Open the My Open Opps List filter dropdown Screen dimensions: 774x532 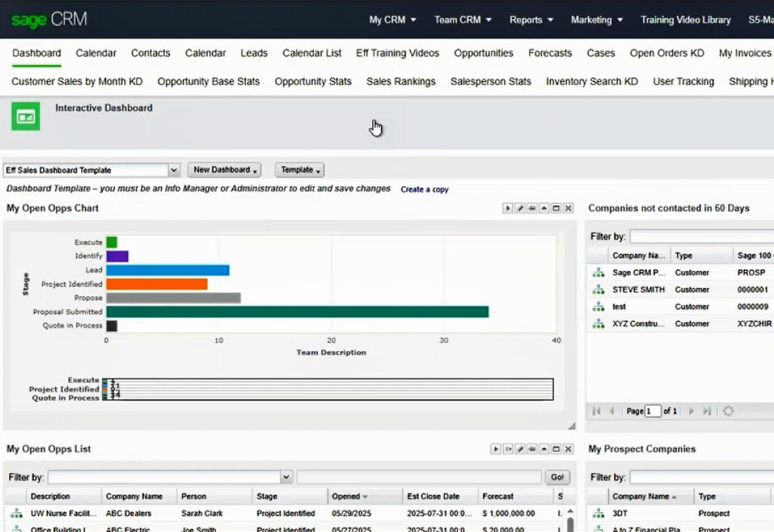click(x=286, y=477)
